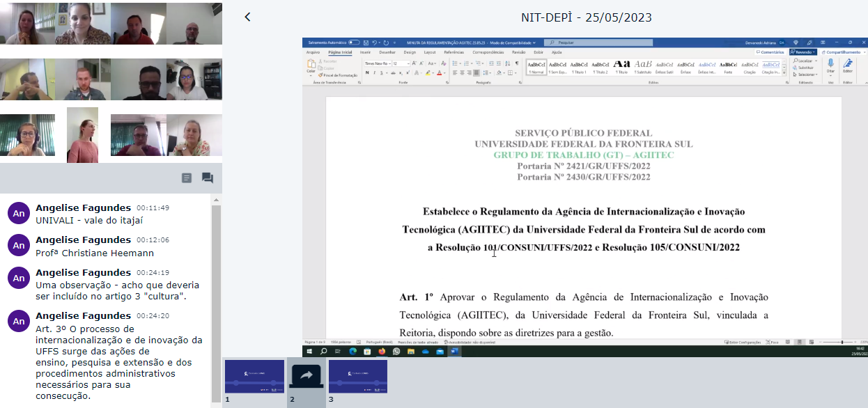The width and height of the screenshot is (868, 408).
Task: Select screen share thumbnail 2
Action: [x=307, y=377]
